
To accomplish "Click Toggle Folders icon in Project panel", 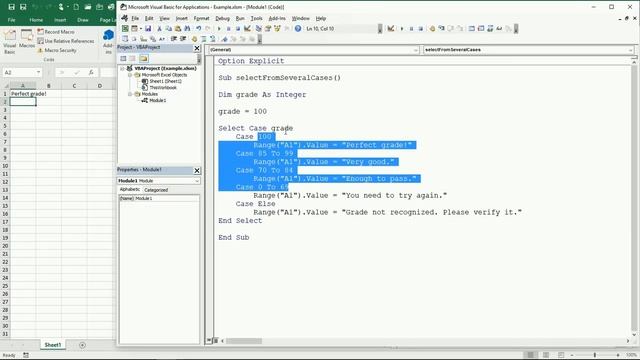I will pos(143,58).
